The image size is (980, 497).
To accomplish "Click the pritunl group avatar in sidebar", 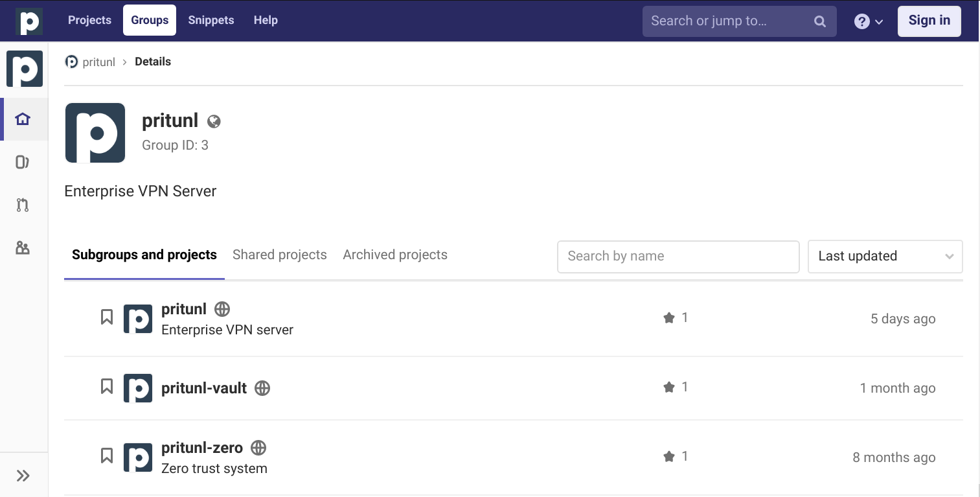I will pyautogui.click(x=25, y=69).
